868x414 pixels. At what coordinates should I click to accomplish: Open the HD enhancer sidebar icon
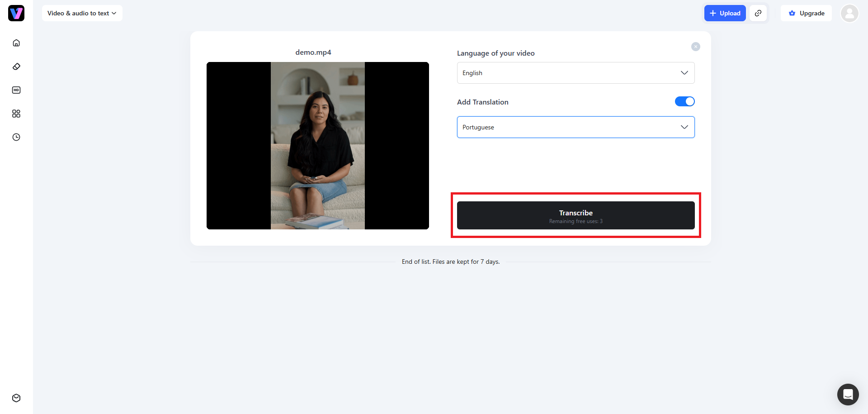click(16, 90)
